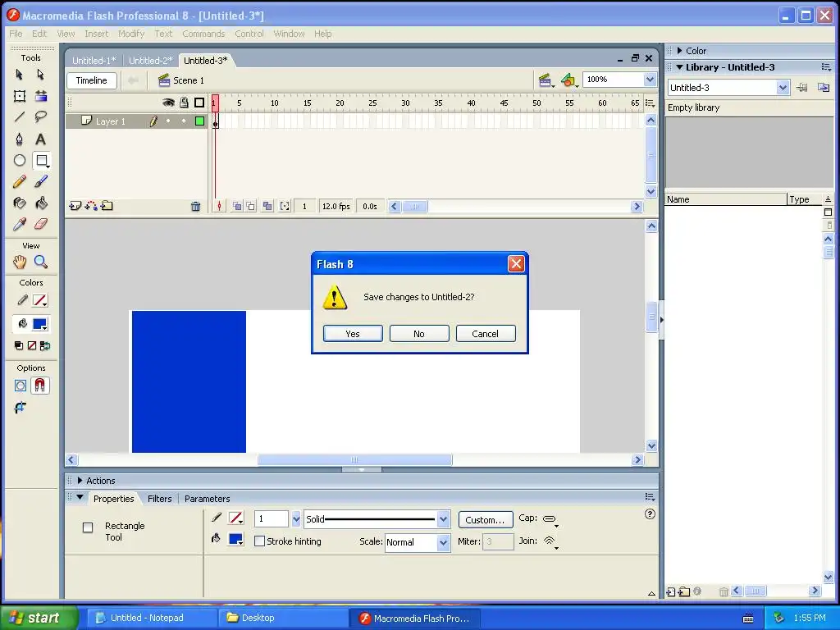This screenshot has width=840, height=630.
Task: Select the Line tool
Action: 20,116
